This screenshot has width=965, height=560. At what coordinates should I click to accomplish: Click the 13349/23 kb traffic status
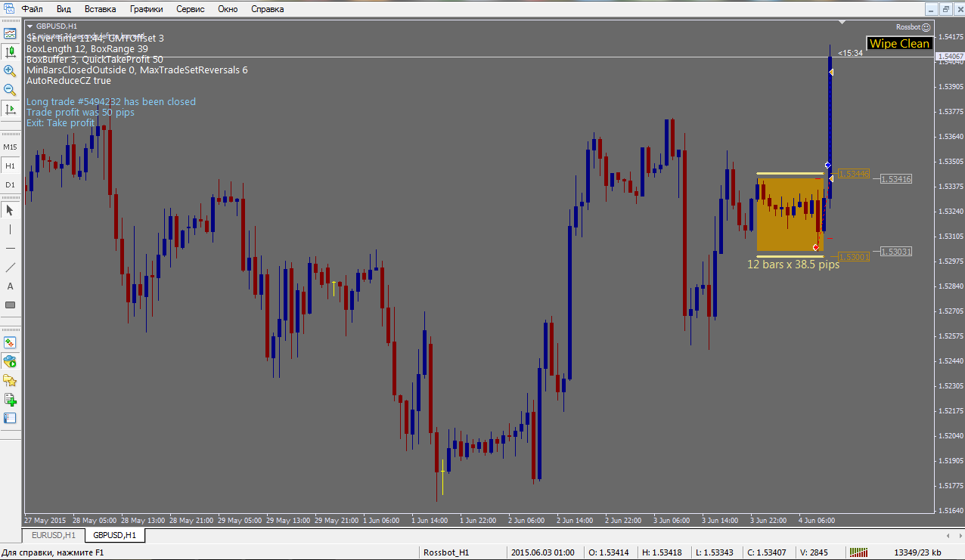pyautogui.click(x=917, y=552)
